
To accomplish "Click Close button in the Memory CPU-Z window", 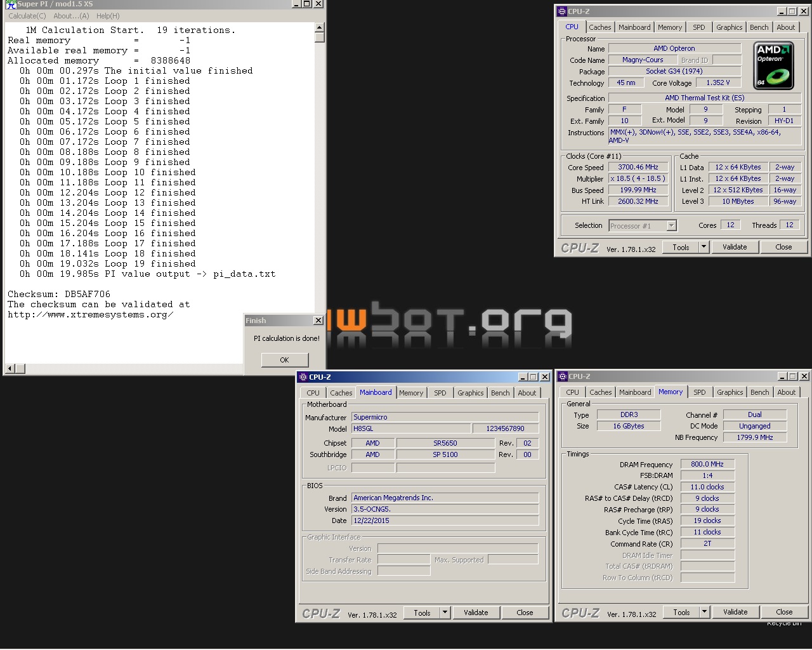I will tap(784, 612).
